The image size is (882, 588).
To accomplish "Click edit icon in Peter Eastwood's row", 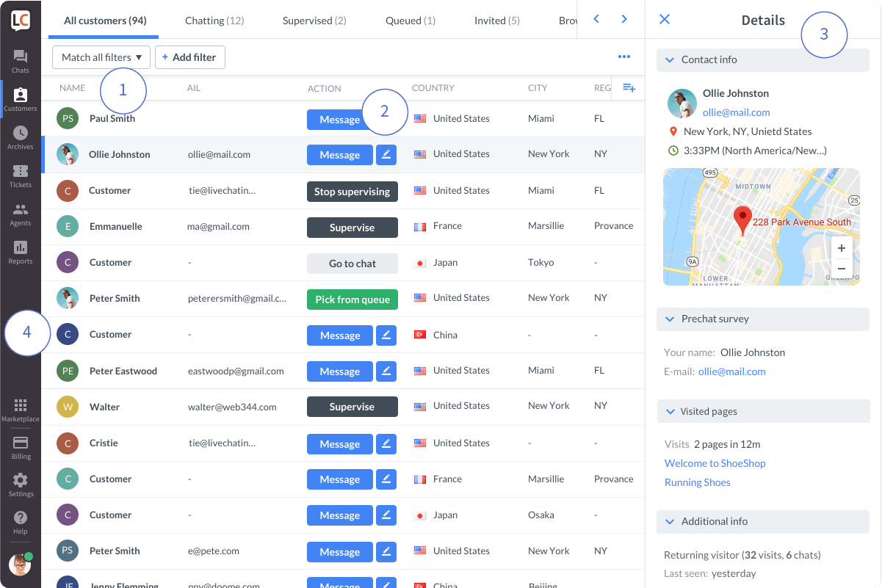I will (386, 371).
